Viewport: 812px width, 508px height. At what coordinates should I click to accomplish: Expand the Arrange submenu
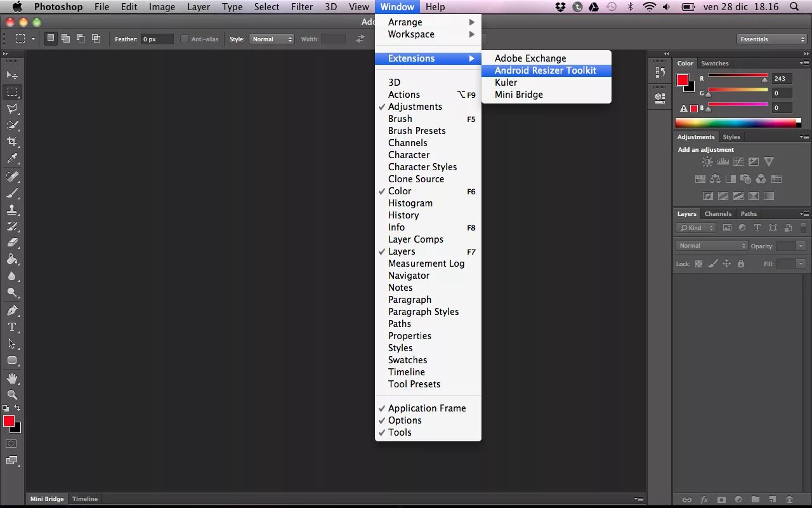[x=428, y=22]
